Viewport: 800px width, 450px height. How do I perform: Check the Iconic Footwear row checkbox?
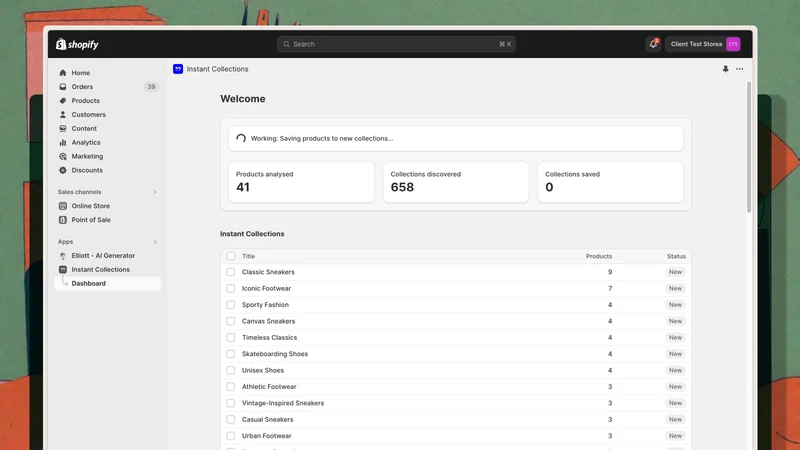(231, 288)
